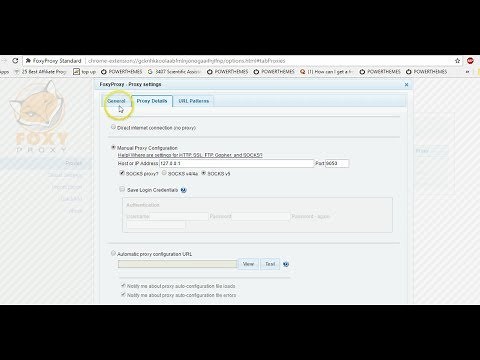Enable Save Login Credentials checkbox
The width and height of the screenshot is (480, 360).
[122, 189]
